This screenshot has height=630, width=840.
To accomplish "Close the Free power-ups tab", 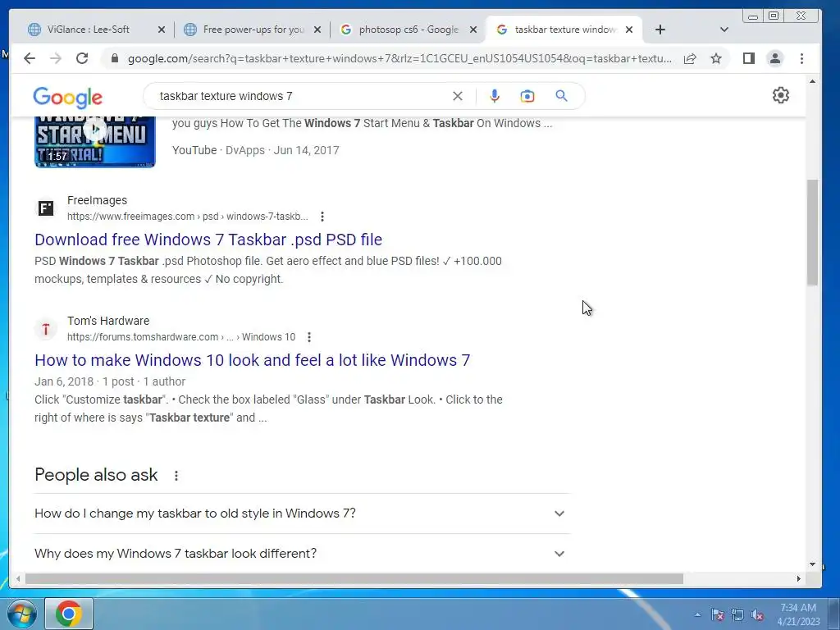I will point(317,30).
